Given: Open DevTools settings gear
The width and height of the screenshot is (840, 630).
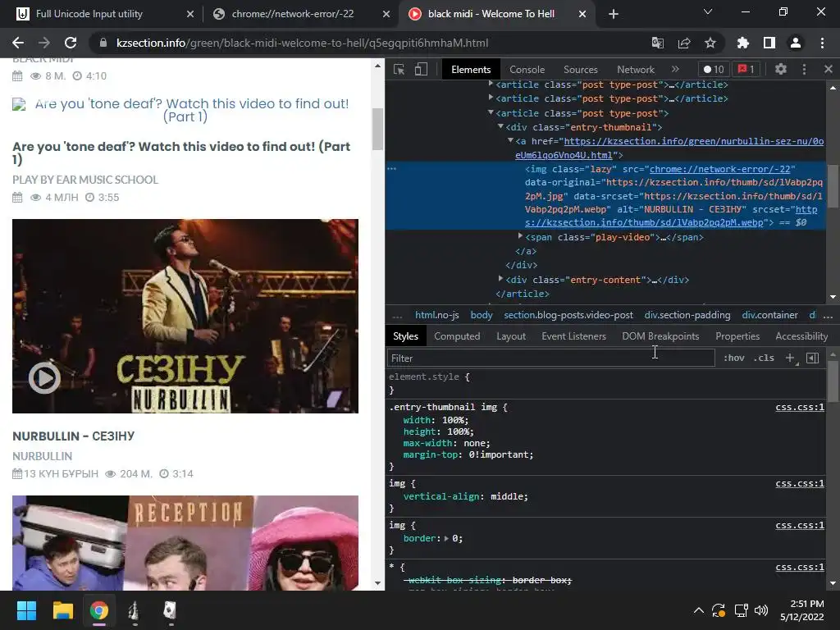Looking at the screenshot, I should (x=781, y=69).
